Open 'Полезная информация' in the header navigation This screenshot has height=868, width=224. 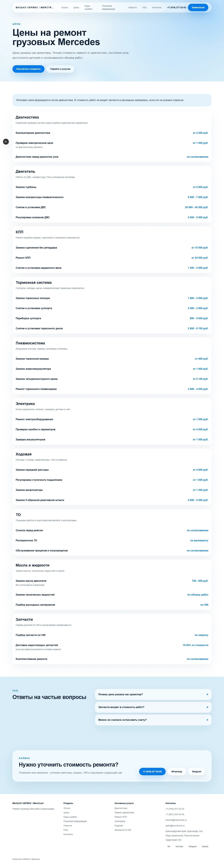click(109, 7)
